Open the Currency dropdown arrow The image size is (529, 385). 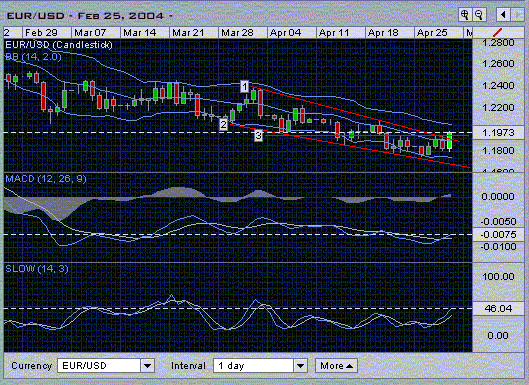pyautogui.click(x=147, y=366)
